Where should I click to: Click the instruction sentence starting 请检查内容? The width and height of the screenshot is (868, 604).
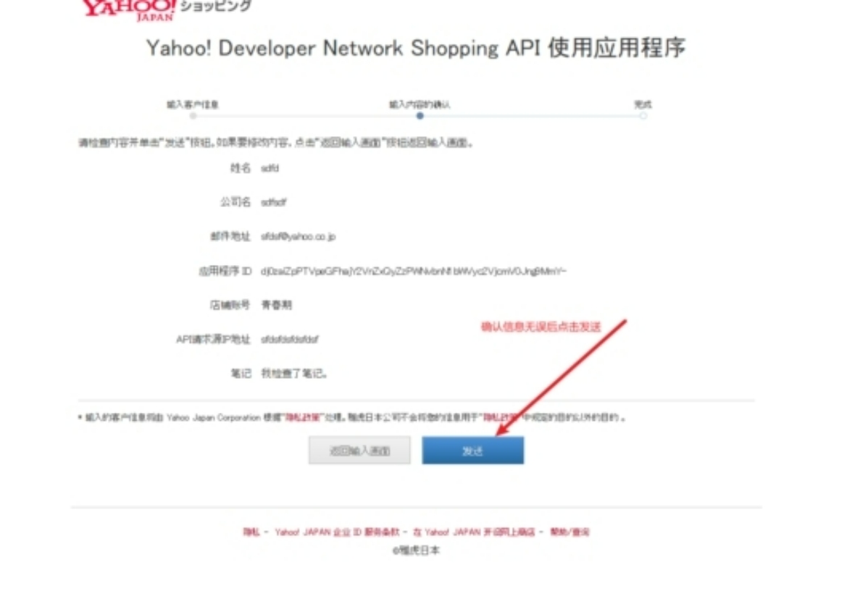click(275, 143)
